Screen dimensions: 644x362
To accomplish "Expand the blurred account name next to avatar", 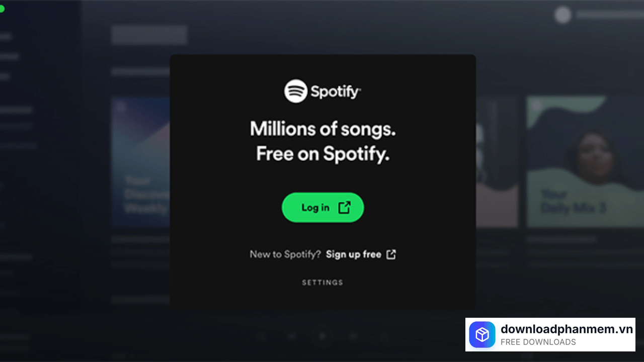I will pyautogui.click(x=610, y=15).
